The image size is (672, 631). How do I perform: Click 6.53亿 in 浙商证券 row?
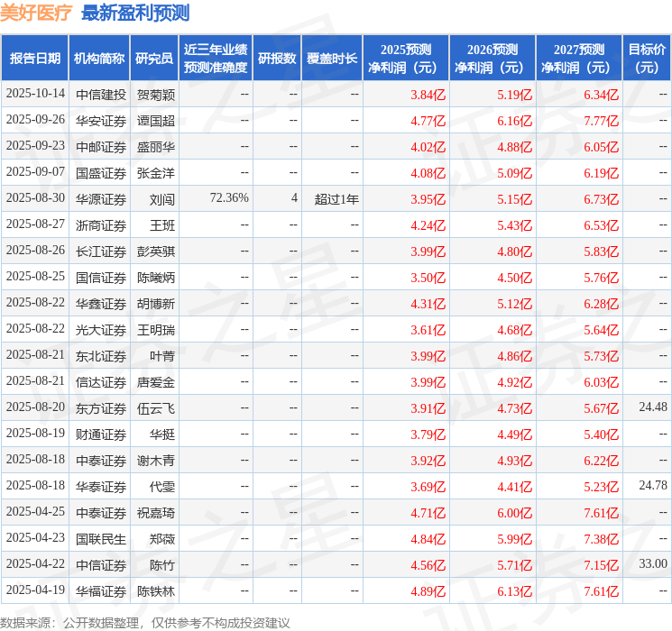tap(602, 225)
